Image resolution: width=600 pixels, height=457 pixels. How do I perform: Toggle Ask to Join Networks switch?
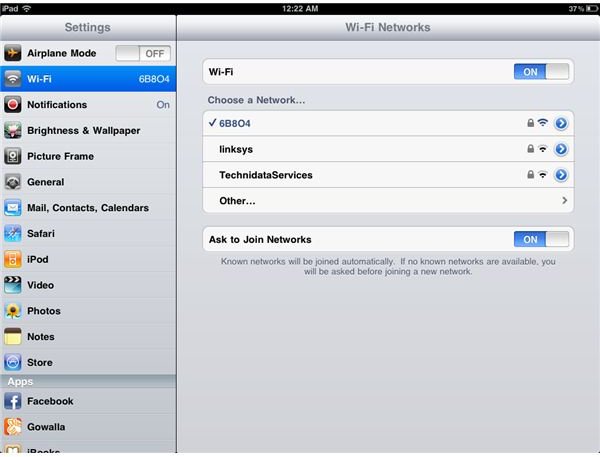[541, 239]
